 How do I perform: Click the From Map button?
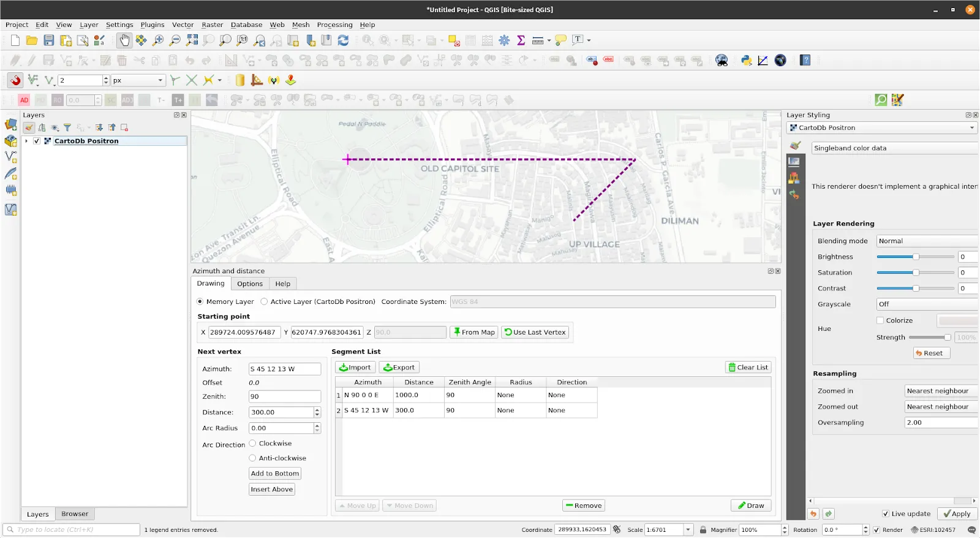coord(474,332)
